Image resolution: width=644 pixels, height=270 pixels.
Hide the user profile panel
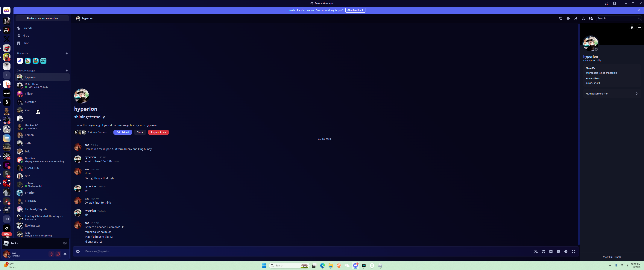pos(591,18)
